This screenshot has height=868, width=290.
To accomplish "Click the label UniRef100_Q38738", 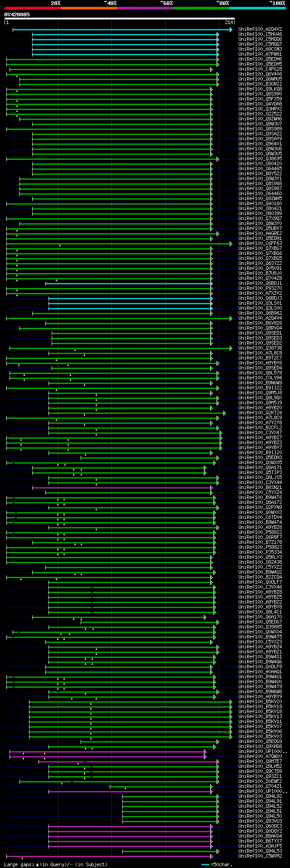I will click(260, 348).
